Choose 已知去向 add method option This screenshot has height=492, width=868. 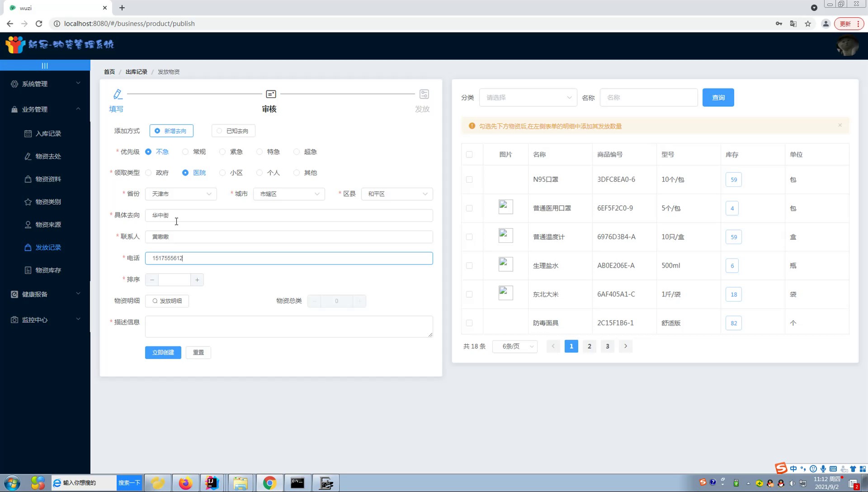[x=233, y=131]
